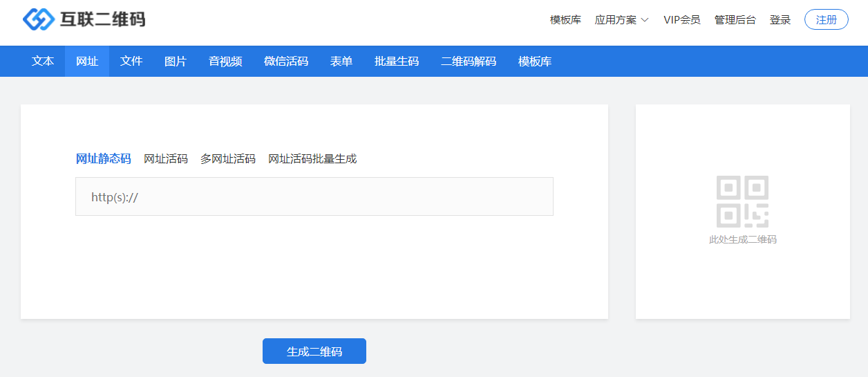This screenshot has height=377, width=868.
Task: Click the QR code placeholder icon
Action: click(x=743, y=201)
